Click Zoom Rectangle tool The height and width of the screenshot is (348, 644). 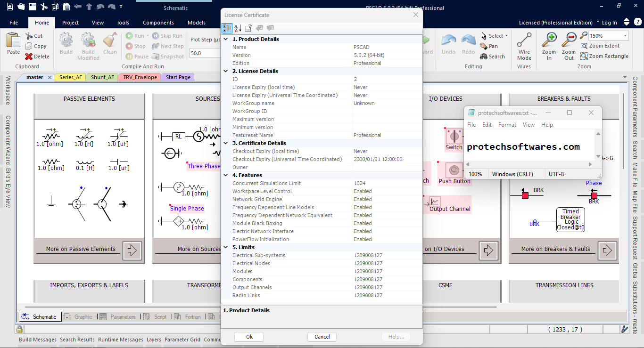[x=604, y=56]
